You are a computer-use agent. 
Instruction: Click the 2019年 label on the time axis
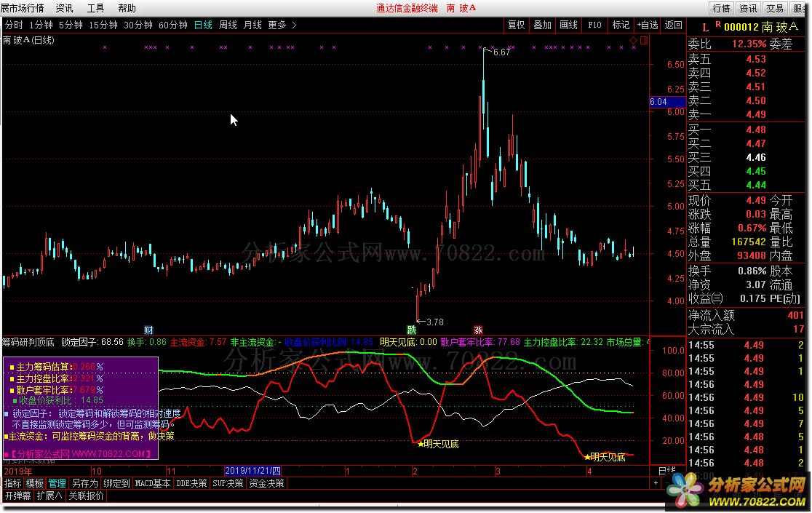tap(18, 472)
